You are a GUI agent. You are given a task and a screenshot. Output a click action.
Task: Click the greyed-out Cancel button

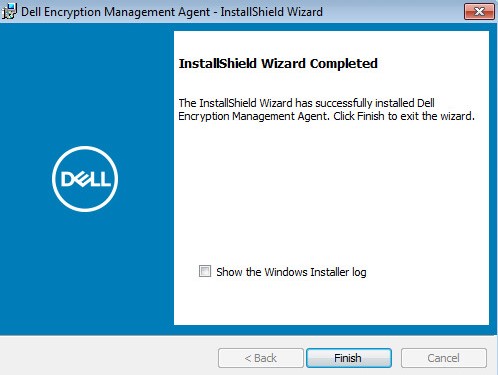444,358
